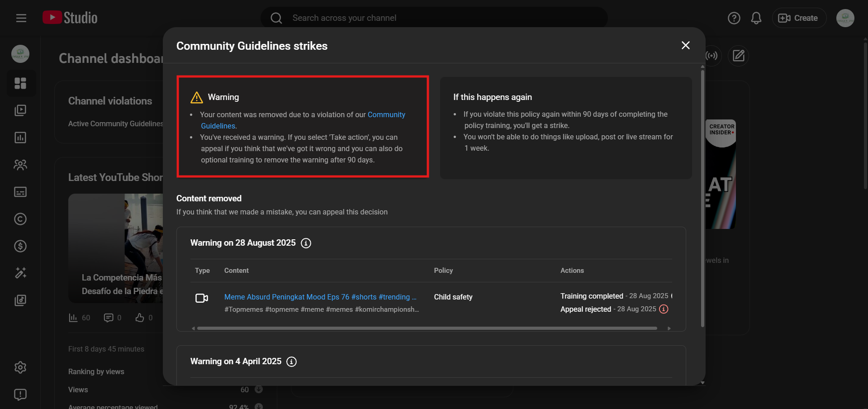Open the Audio library sidebar icon
This screenshot has height=409, width=868.
click(x=20, y=300)
